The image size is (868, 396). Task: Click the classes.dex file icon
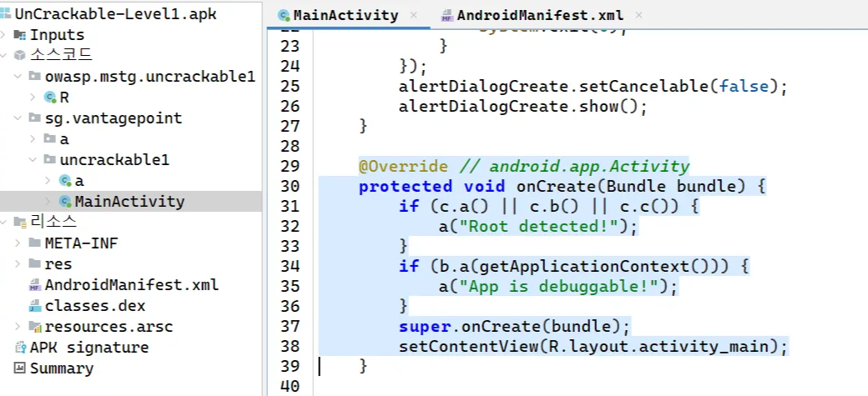tap(35, 306)
